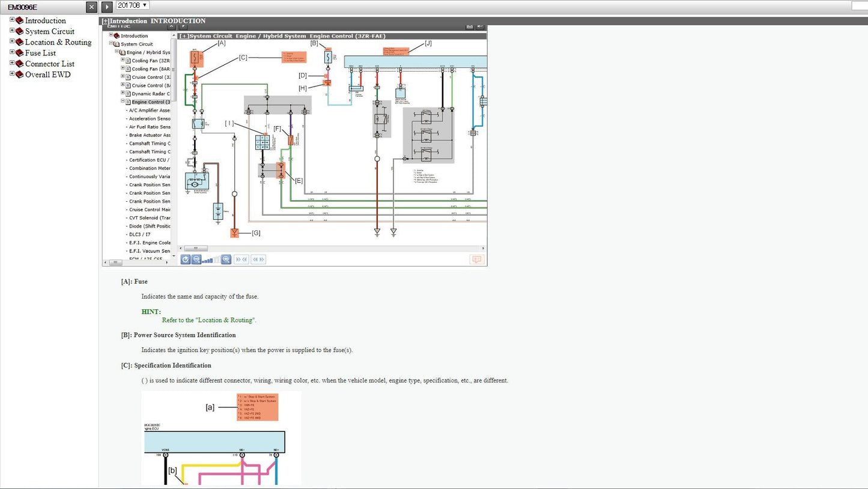Viewport: 868px width, 489px height.
Task: Click the Location & Routing book icon
Action: (19, 42)
